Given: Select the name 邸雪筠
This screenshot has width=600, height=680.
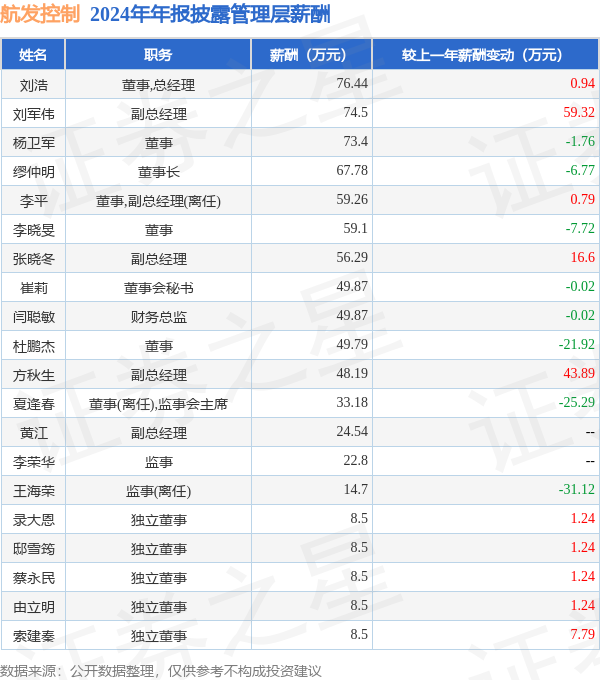Looking at the screenshot, I should 34,549.
